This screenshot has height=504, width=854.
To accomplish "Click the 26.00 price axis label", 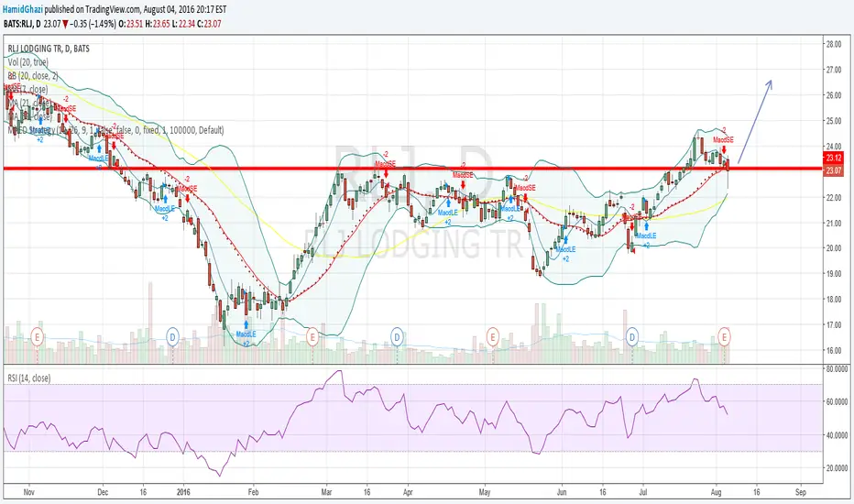I will point(834,94).
